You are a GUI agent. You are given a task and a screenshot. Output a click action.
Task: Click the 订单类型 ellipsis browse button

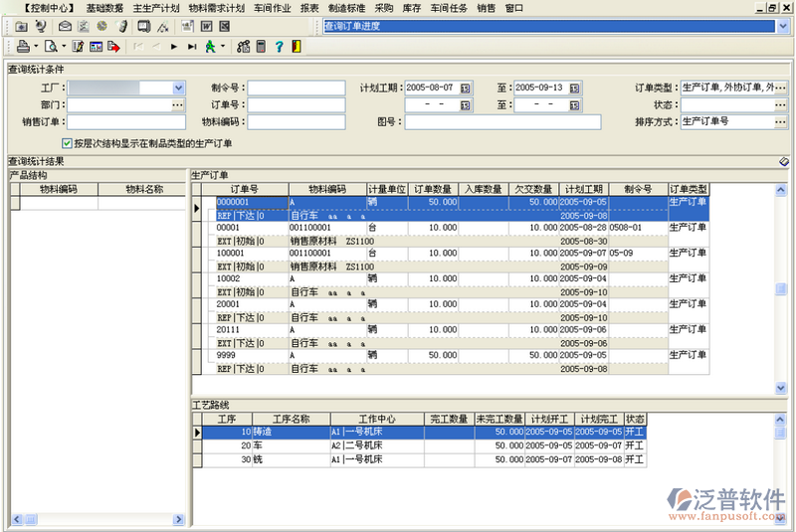(x=782, y=88)
